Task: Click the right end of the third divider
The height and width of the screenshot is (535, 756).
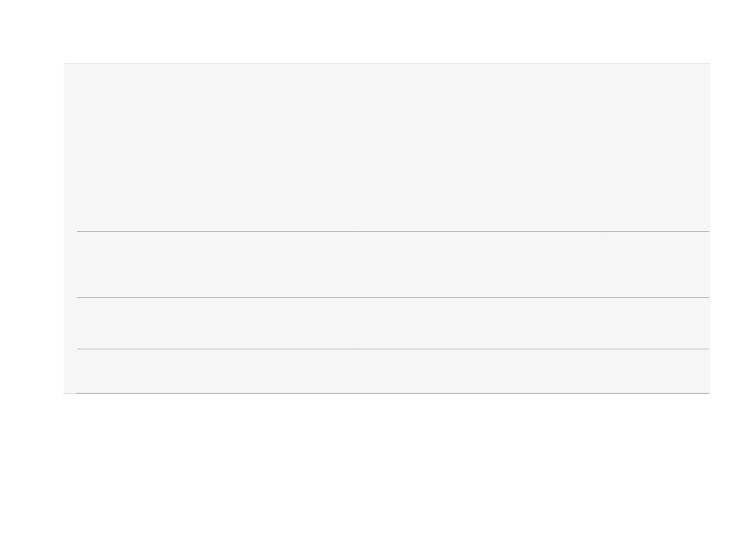Action: (x=706, y=349)
